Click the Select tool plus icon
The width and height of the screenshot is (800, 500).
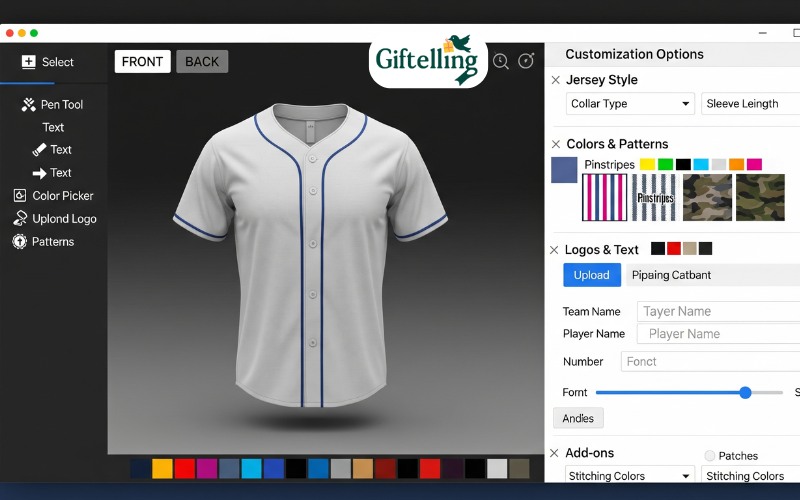(29, 62)
